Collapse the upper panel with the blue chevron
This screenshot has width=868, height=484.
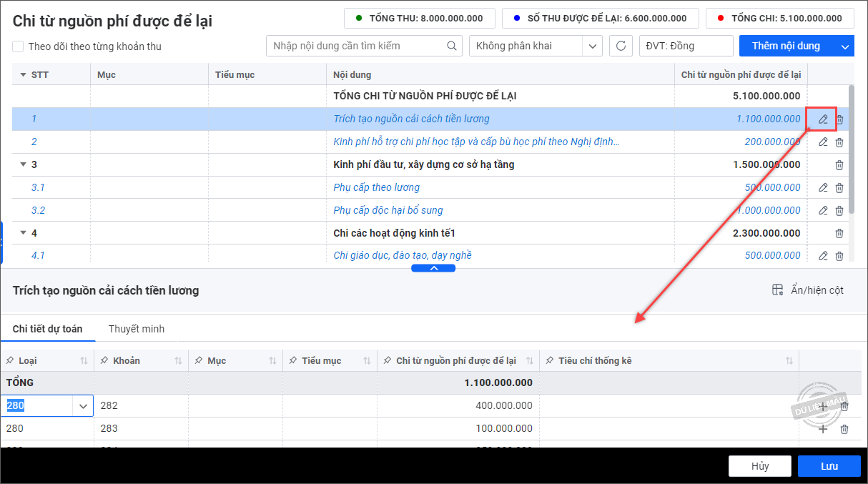point(433,268)
